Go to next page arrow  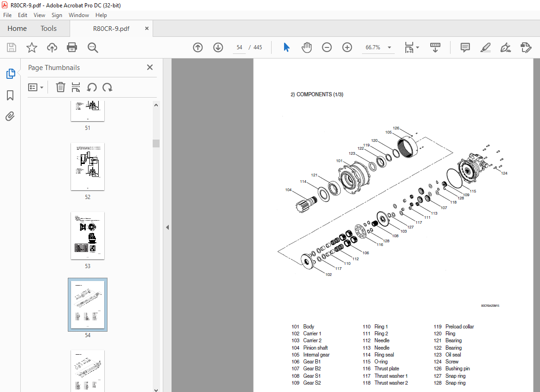pos(218,47)
